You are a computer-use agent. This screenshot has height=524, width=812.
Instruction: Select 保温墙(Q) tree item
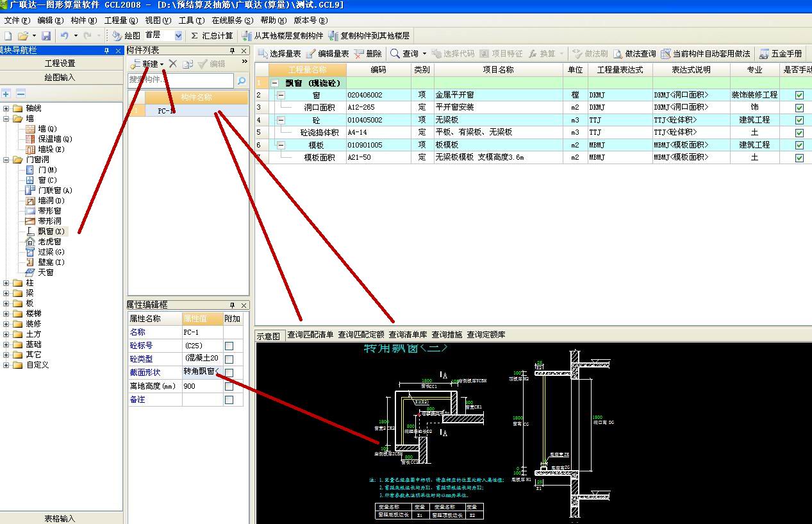tap(49, 139)
